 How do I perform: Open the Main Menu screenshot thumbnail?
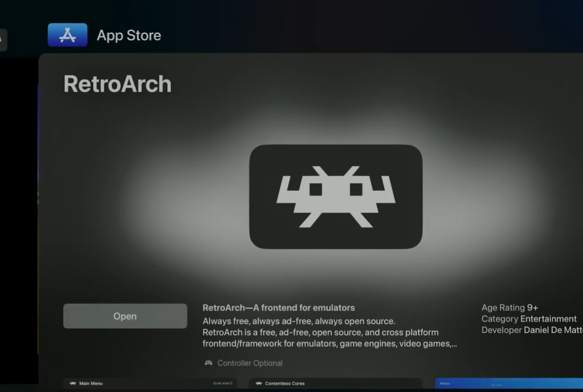pos(150,383)
